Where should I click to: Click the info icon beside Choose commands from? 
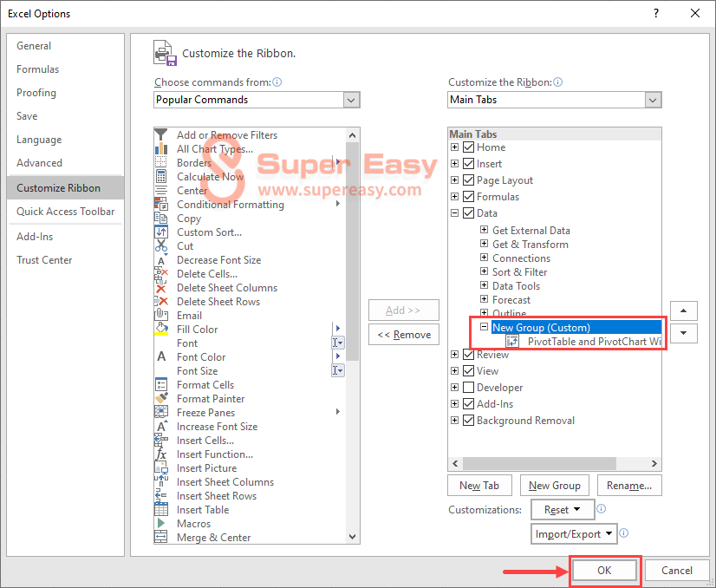click(x=277, y=82)
